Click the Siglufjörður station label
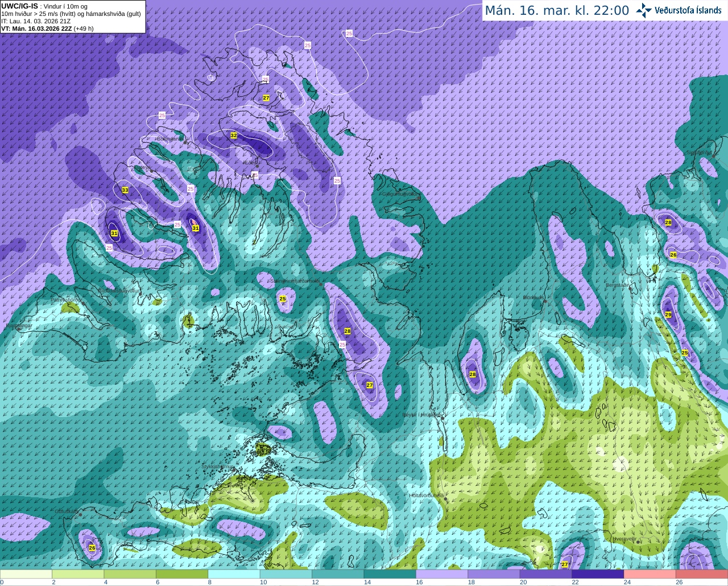 click(700, 152)
